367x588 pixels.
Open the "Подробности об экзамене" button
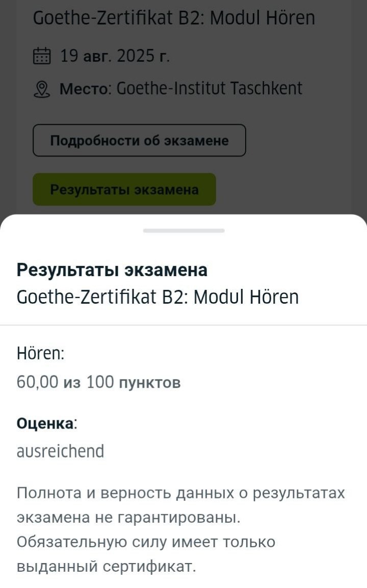139,140
